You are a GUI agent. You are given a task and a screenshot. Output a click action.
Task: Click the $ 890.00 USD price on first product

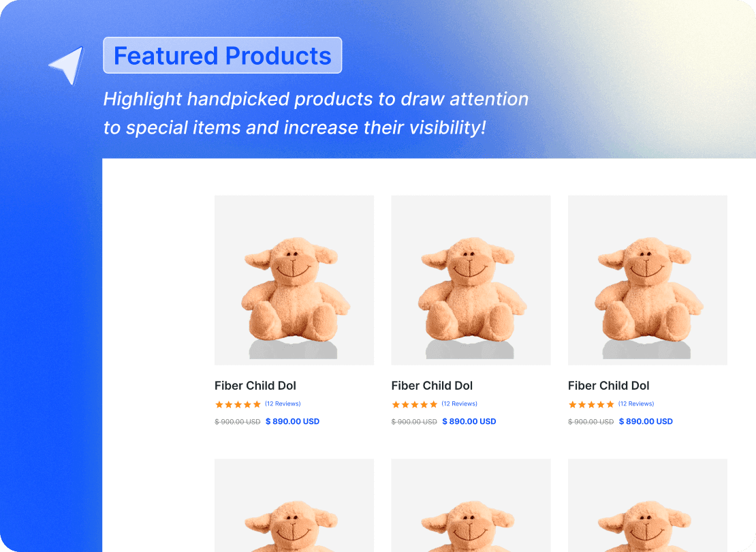[x=292, y=421]
